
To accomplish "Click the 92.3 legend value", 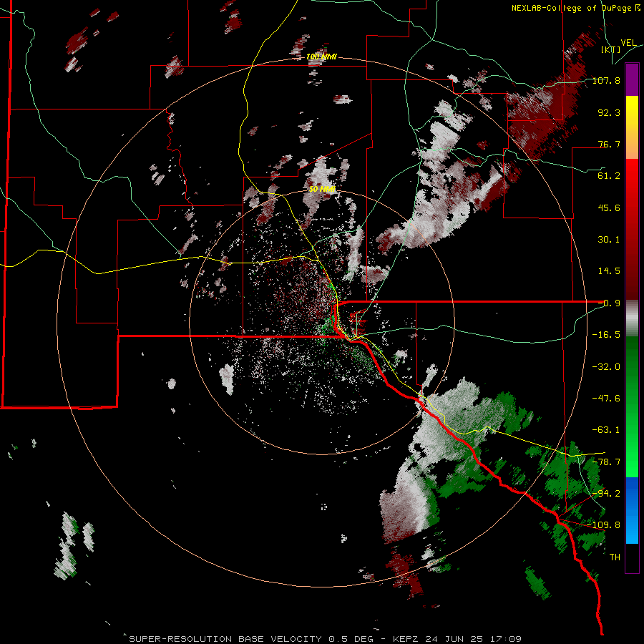I will (609, 112).
